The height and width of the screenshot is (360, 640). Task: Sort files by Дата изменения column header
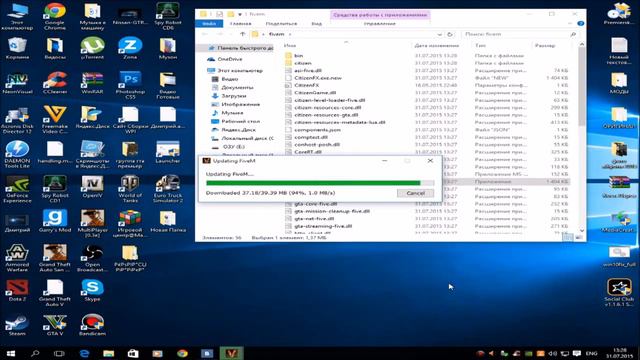click(437, 46)
